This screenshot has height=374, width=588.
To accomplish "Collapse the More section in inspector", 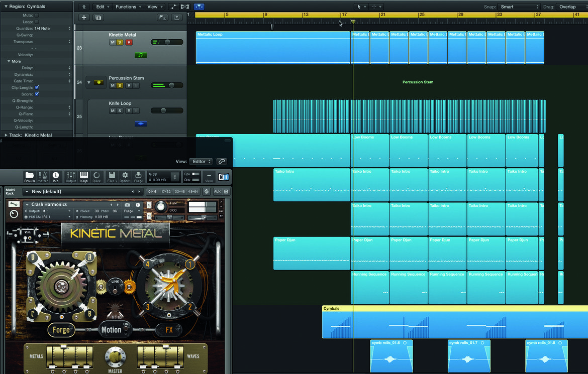I will (x=9, y=61).
